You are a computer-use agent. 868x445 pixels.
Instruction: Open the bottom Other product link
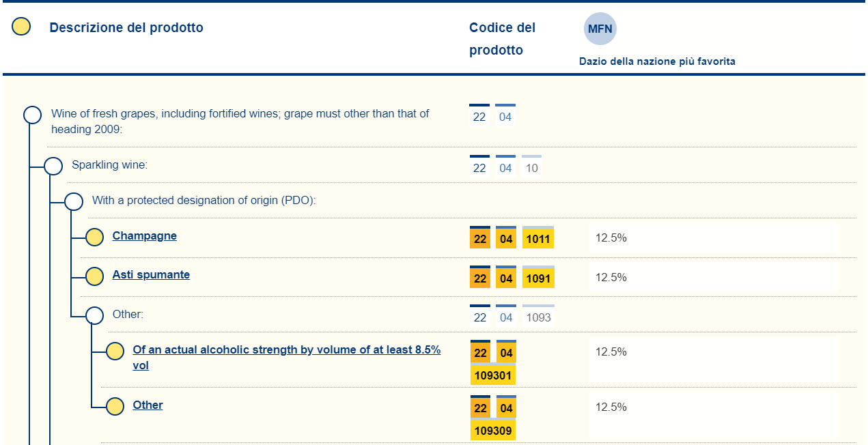point(148,405)
